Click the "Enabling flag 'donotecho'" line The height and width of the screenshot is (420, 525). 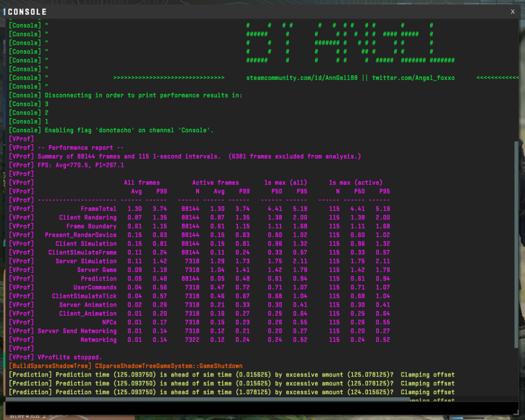(111, 130)
